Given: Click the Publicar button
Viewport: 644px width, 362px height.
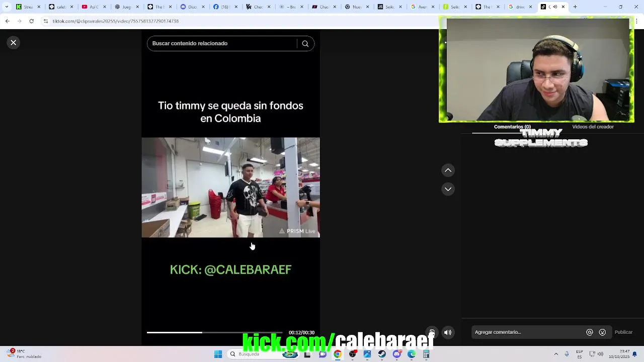Looking at the screenshot, I should (623, 332).
